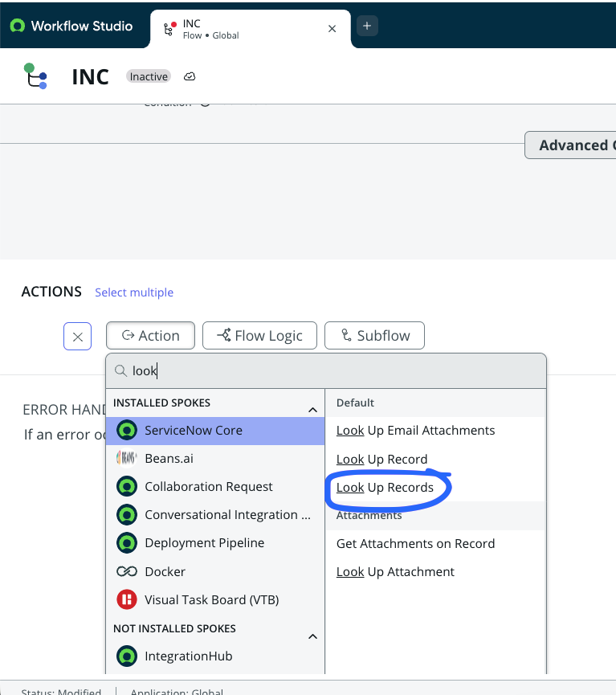The height and width of the screenshot is (695, 616).
Task: Open a new tab with plus button
Action: click(367, 26)
